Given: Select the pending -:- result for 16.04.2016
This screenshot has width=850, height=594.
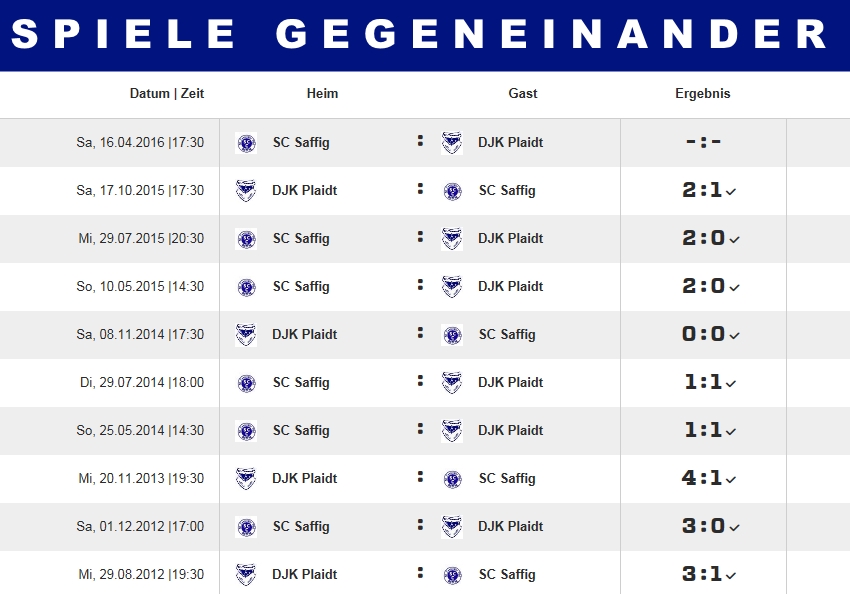Looking at the screenshot, I should coord(703,143).
